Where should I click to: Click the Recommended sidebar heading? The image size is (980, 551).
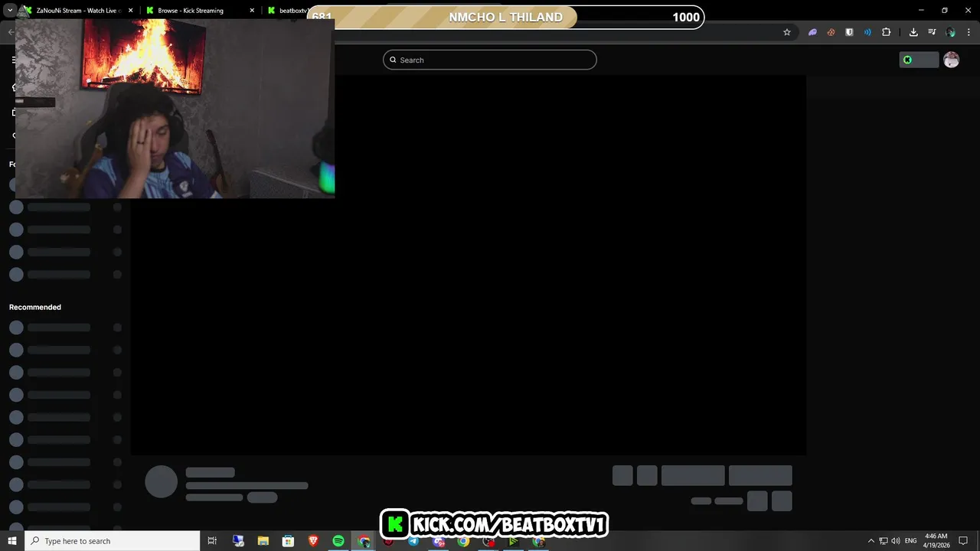[x=35, y=307]
